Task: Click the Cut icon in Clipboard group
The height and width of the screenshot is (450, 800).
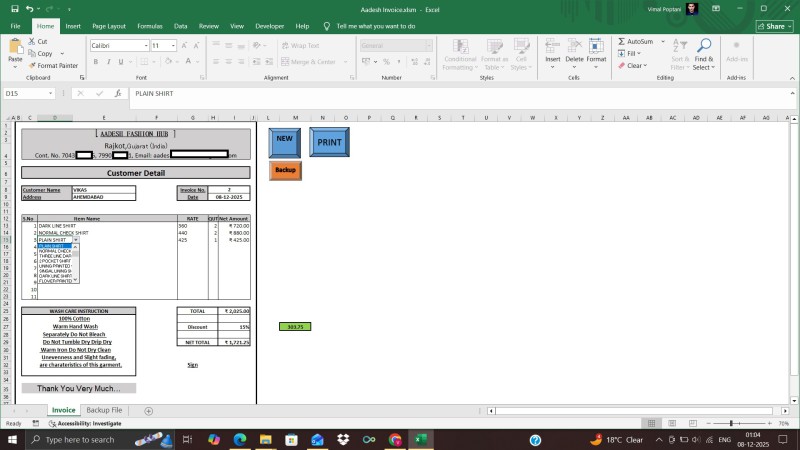Action: 39,42
